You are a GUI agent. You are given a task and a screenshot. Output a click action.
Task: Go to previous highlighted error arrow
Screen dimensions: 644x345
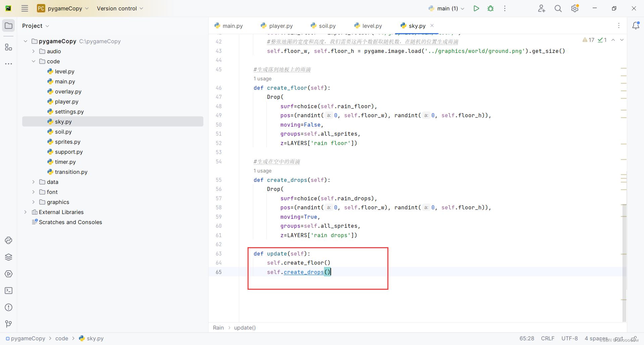[613, 40]
